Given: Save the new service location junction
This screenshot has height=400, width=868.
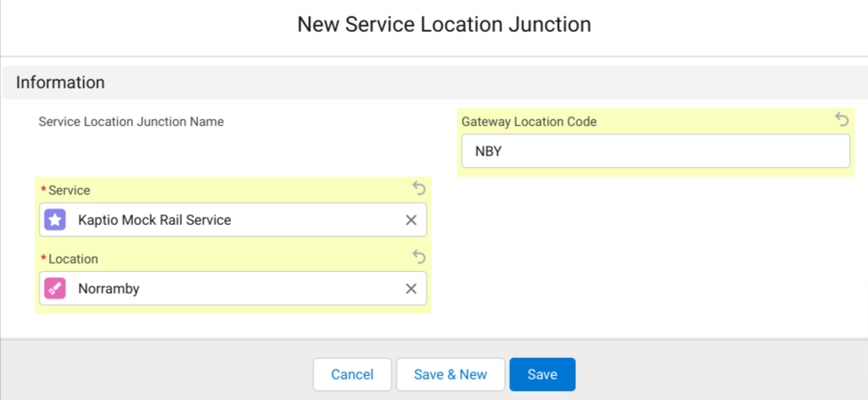Looking at the screenshot, I should pyautogui.click(x=542, y=374).
